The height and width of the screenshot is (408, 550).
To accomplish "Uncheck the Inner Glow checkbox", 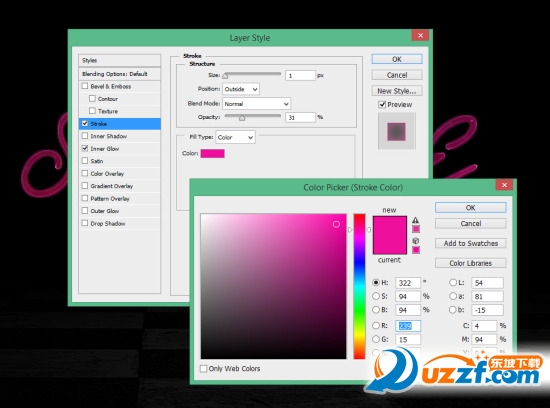I will [x=85, y=148].
